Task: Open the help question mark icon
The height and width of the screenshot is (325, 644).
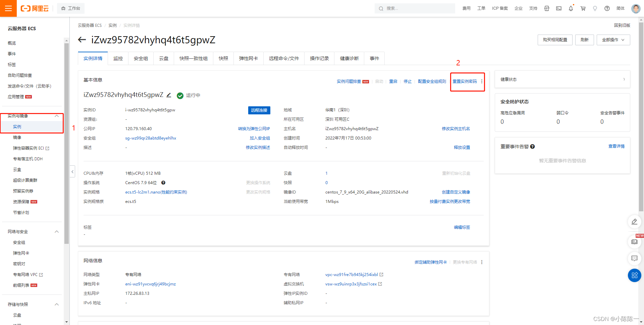Action: [607, 8]
